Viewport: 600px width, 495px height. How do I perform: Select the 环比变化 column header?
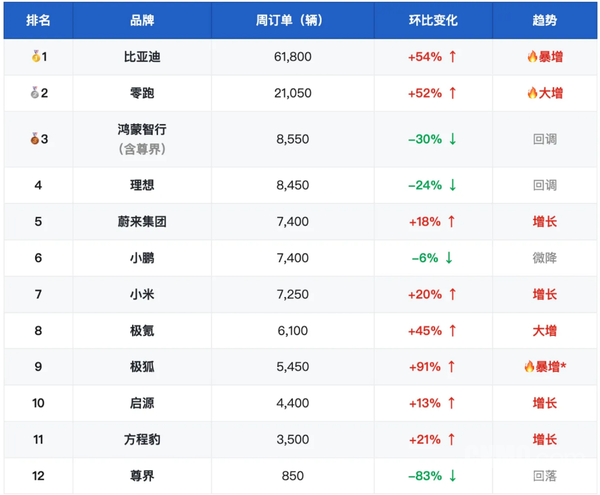coord(433,20)
